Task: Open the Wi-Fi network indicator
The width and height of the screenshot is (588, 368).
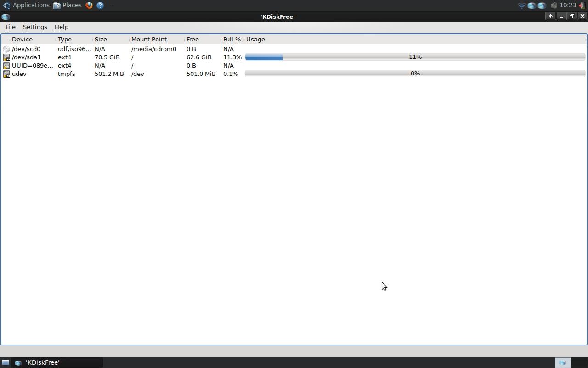Action: [521, 6]
